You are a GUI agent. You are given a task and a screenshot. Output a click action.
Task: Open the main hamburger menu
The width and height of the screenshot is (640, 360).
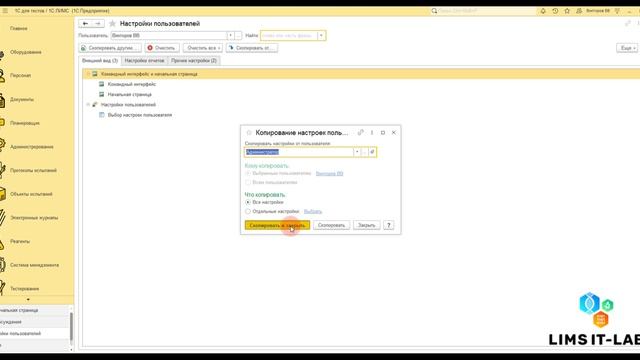tap(5, 11)
